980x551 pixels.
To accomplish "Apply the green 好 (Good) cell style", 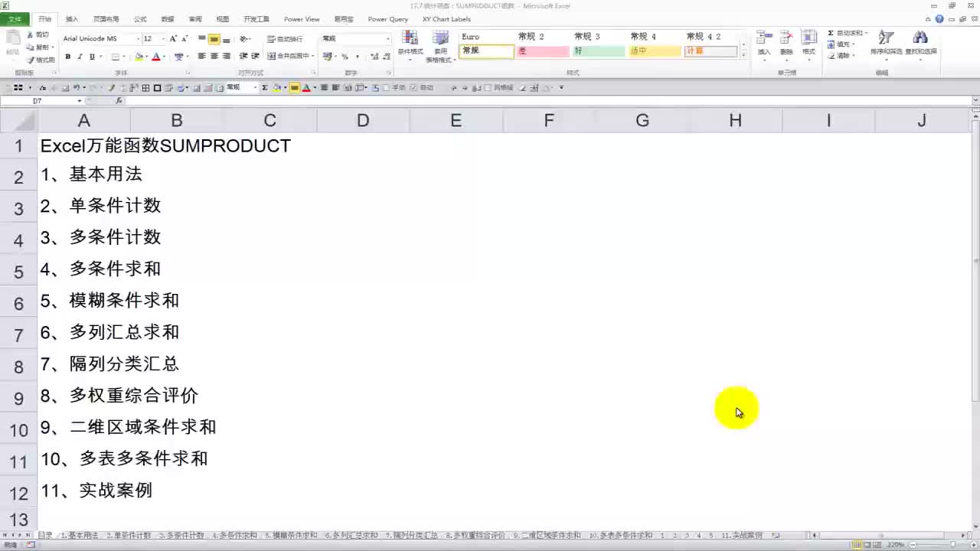I will pos(599,51).
